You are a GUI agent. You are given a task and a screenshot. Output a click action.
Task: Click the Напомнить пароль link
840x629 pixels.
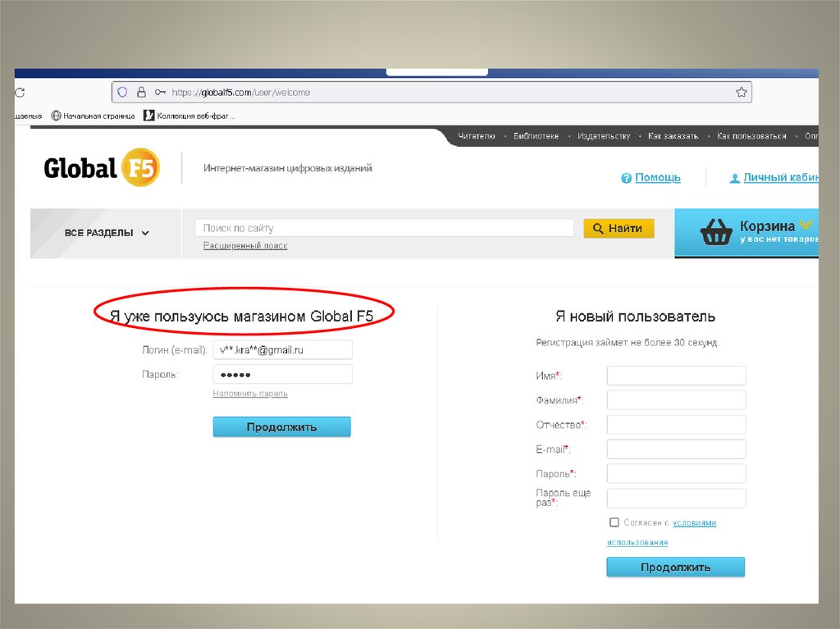point(250,394)
